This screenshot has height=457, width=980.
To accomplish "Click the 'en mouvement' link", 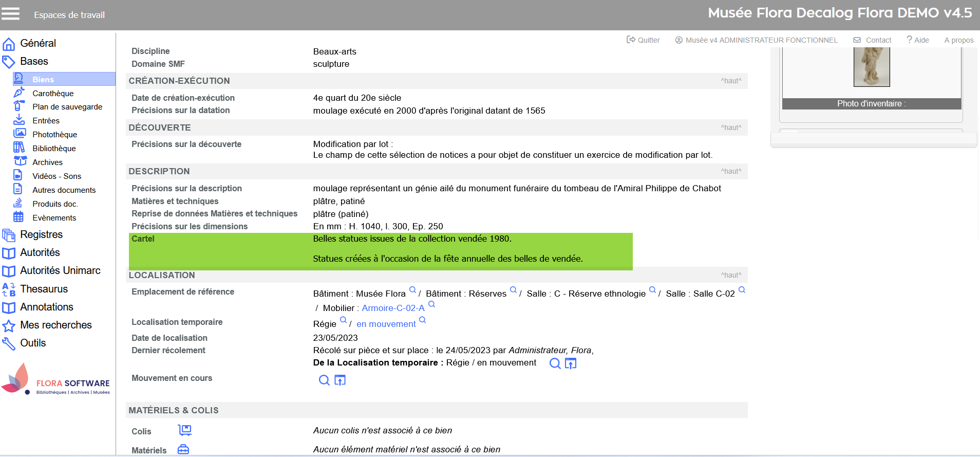I will click(x=386, y=324).
